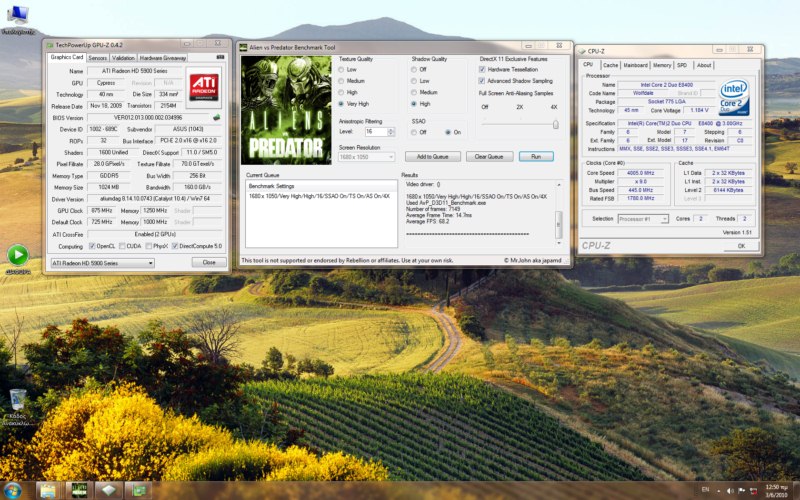
Task: Open the Windows Start orb
Action: [x=11, y=491]
